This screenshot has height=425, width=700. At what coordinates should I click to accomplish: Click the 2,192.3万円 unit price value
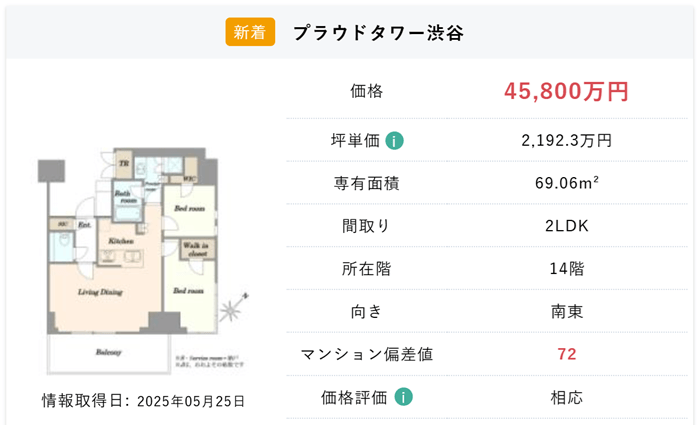pyautogui.click(x=567, y=141)
